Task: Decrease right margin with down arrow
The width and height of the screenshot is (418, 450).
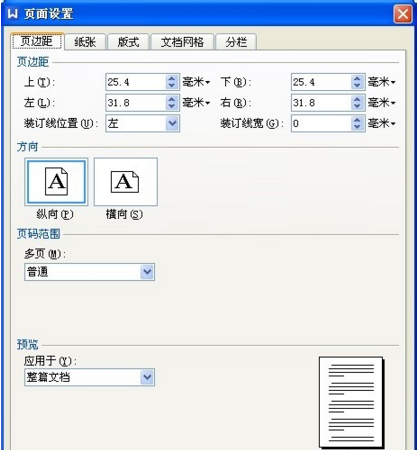Action: click(x=357, y=106)
